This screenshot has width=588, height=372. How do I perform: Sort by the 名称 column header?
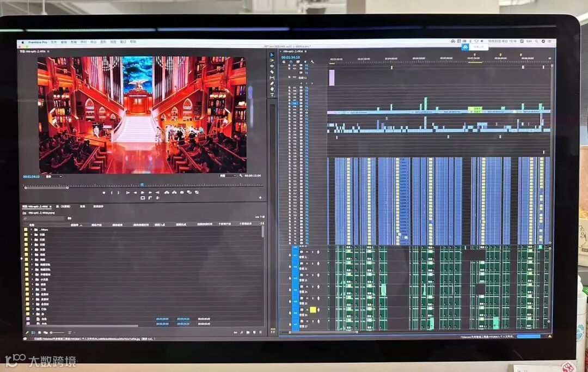pos(32,225)
